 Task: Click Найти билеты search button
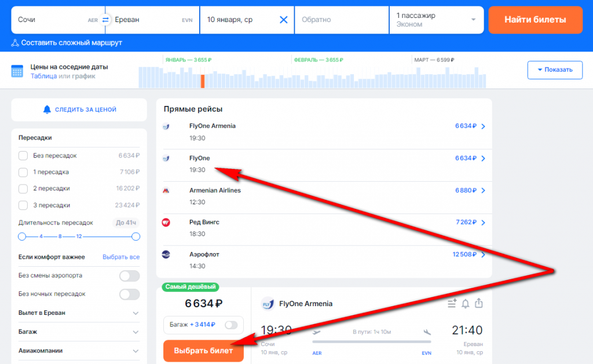click(x=535, y=20)
